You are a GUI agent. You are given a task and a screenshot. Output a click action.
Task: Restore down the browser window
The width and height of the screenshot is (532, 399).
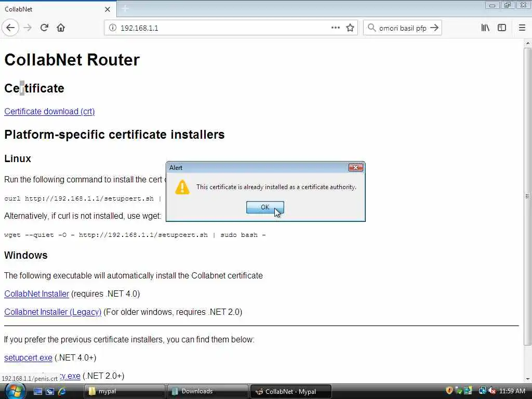click(508, 5)
